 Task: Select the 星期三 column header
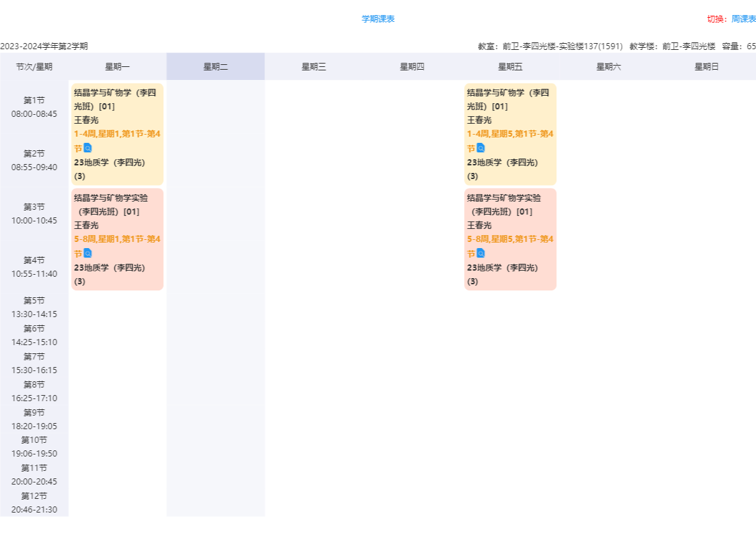(x=314, y=66)
